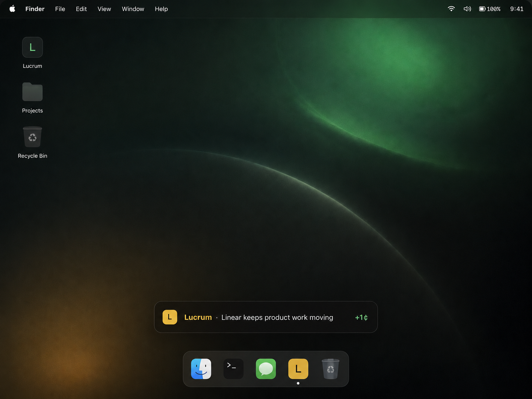Select the Recycle Bin desktop icon

32,137
